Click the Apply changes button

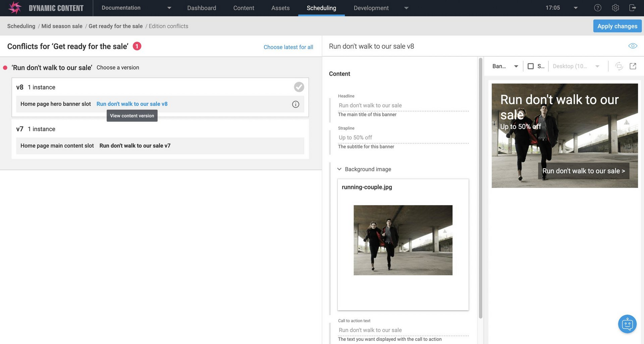click(x=617, y=26)
